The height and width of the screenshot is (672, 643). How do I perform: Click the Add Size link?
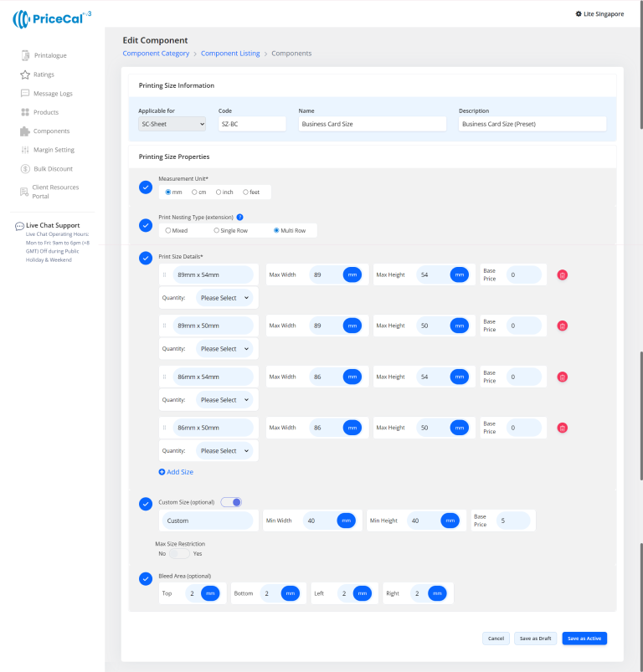tap(176, 472)
